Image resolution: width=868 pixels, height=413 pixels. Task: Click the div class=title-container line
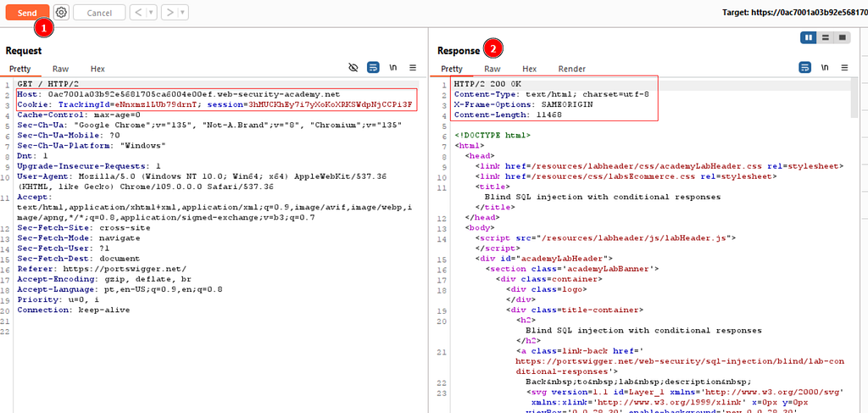click(x=575, y=310)
